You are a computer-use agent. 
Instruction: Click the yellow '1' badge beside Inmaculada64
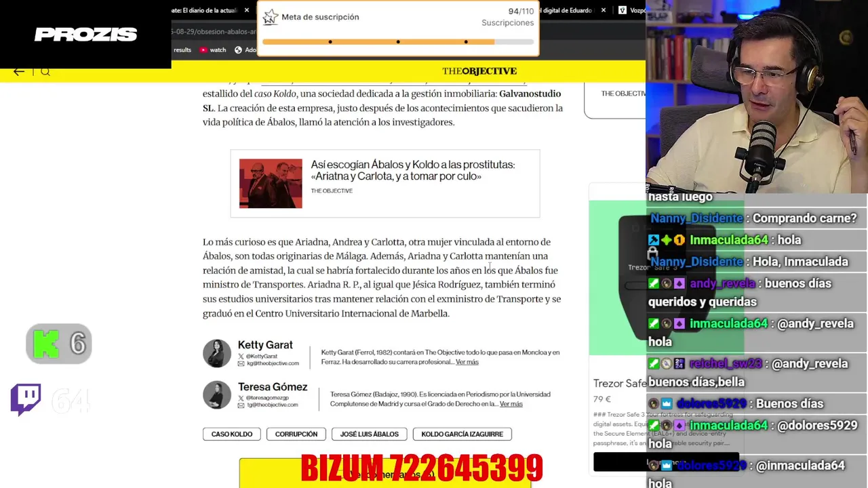pyautogui.click(x=679, y=240)
